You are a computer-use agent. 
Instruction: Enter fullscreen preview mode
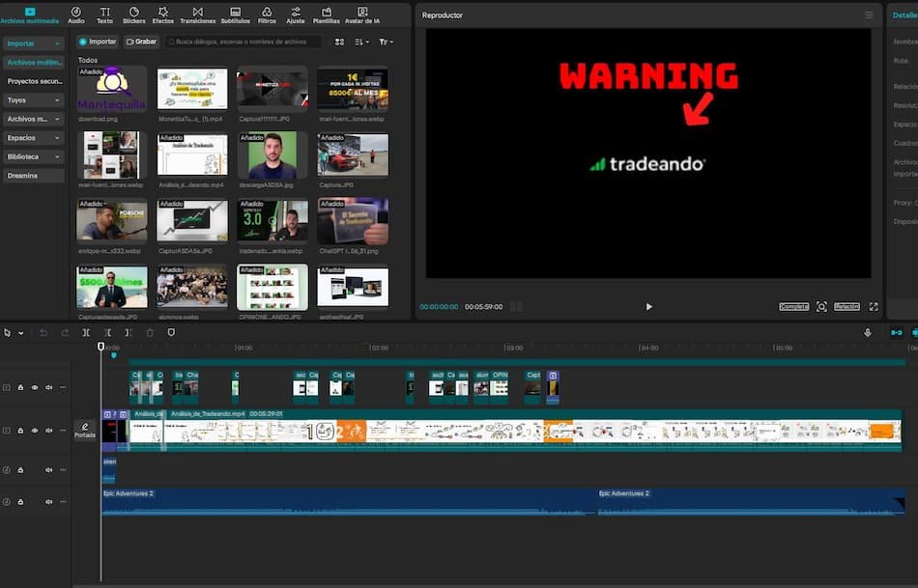[x=873, y=306]
